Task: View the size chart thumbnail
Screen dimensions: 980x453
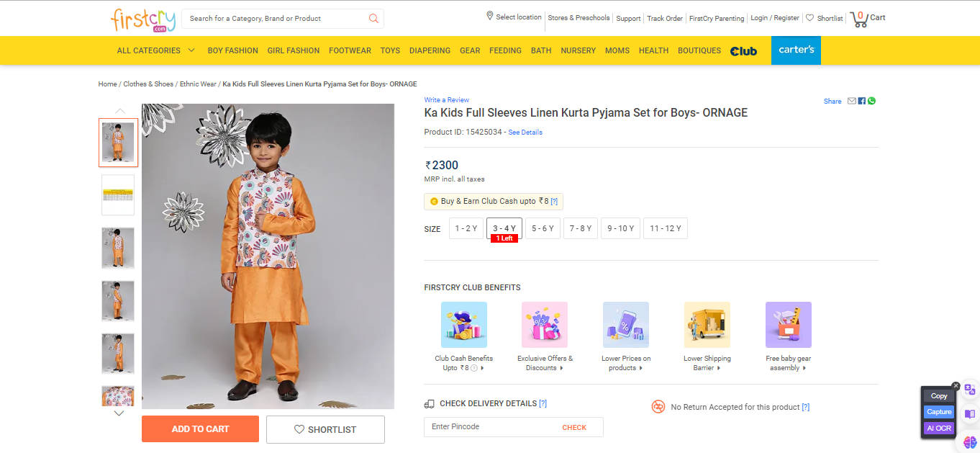Action: coord(118,195)
